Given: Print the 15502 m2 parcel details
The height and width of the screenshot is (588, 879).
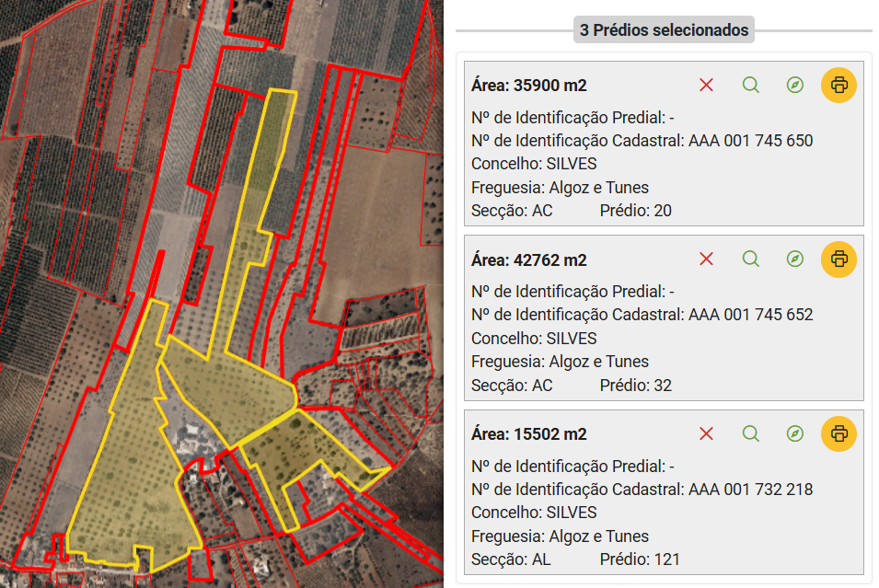Looking at the screenshot, I should [x=839, y=433].
